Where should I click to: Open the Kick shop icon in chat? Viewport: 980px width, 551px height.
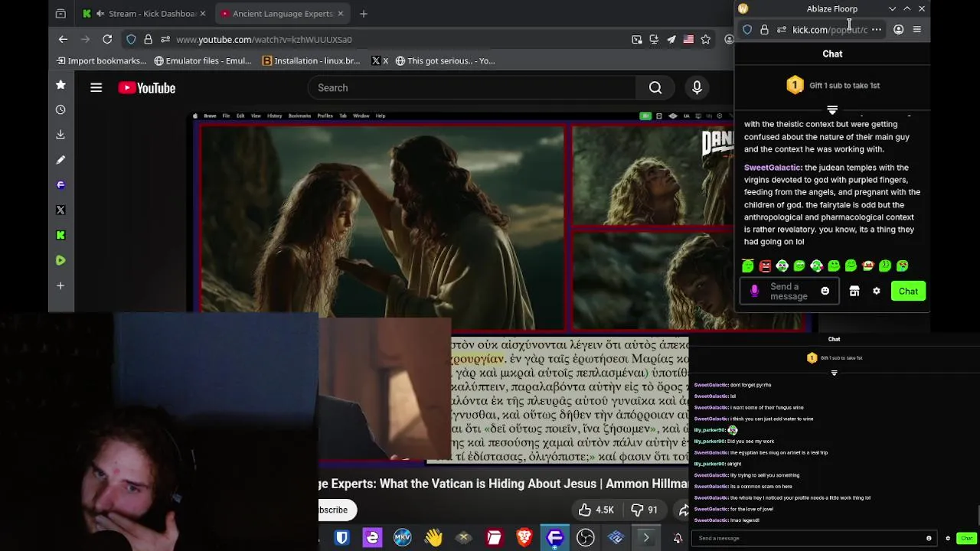[854, 291]
